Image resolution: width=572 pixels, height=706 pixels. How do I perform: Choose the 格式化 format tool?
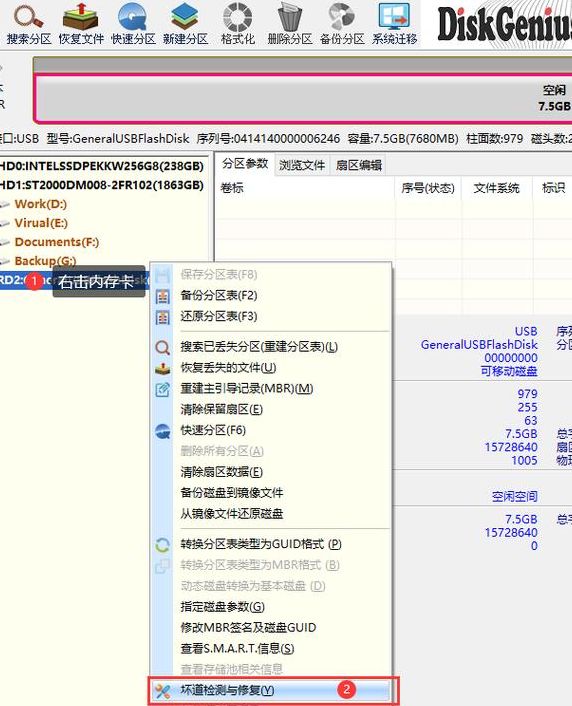(238, 24)
